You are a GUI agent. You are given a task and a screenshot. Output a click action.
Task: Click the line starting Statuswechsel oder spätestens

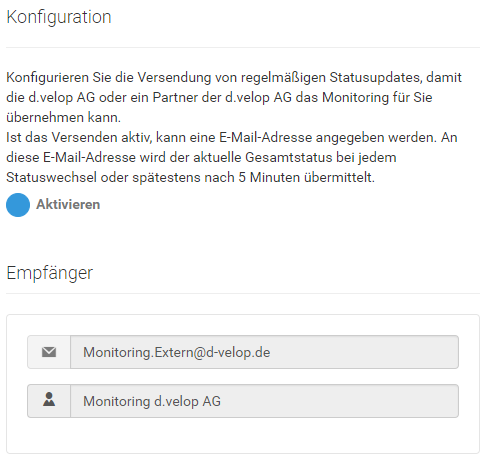point(190,178)
